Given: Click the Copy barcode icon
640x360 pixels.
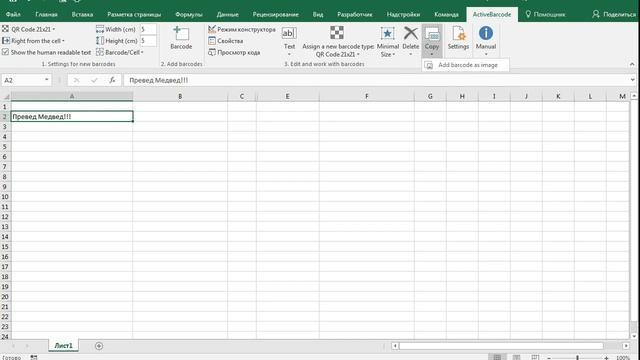Looking at the screenshot, I should click(432, 33).
